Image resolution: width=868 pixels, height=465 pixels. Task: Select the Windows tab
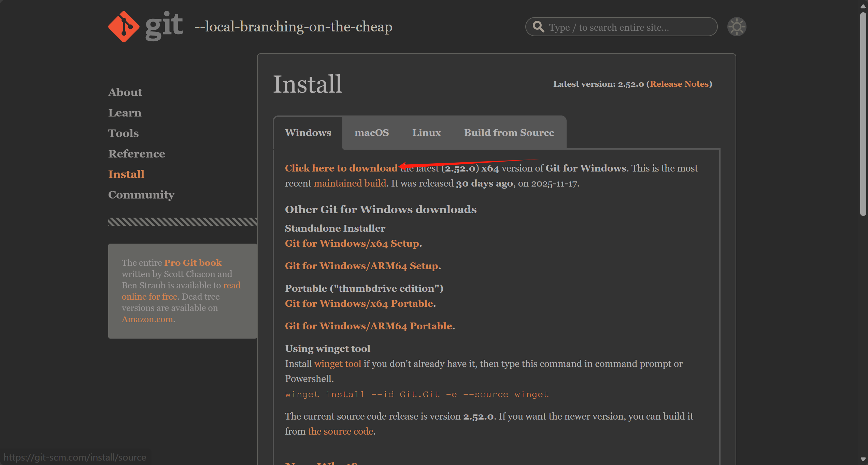(x=308, y=133)
